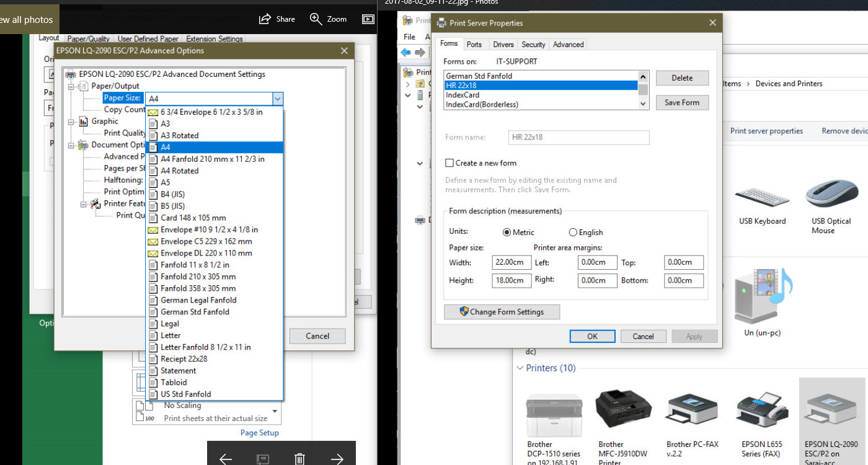
Task: Choose Legal from the paper size list
Action: [x=170, y=324]
